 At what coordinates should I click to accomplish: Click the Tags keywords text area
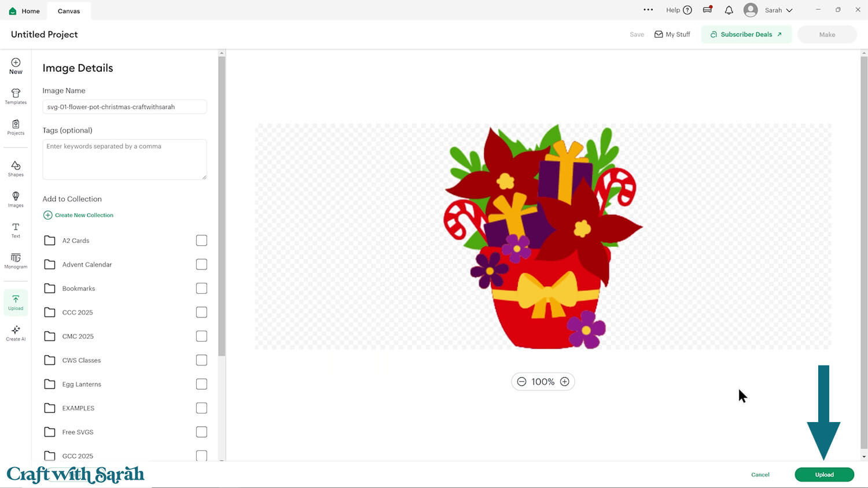124,159
